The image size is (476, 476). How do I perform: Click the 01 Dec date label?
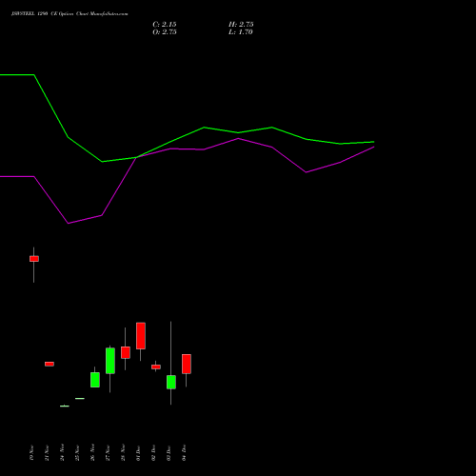tap(138, 452)
